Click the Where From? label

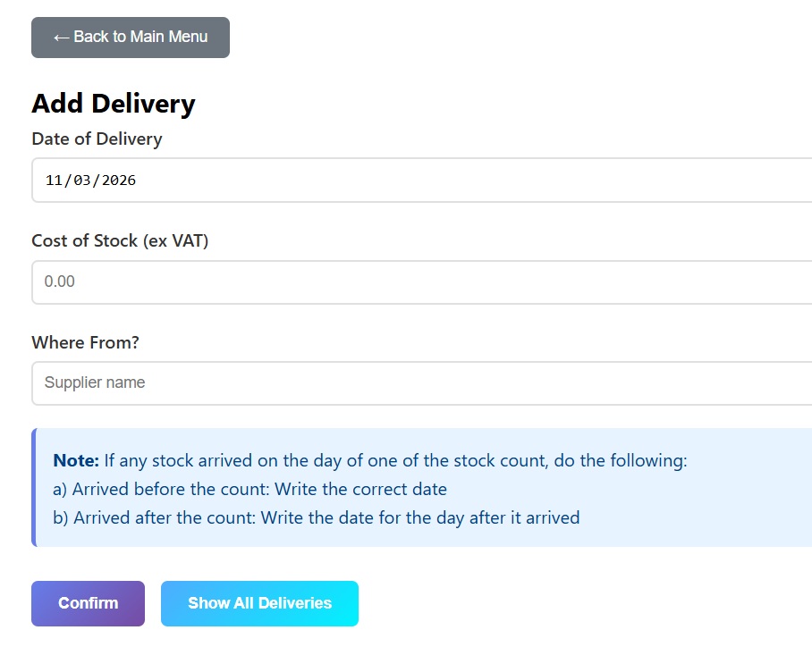click(x=86, y=342)
